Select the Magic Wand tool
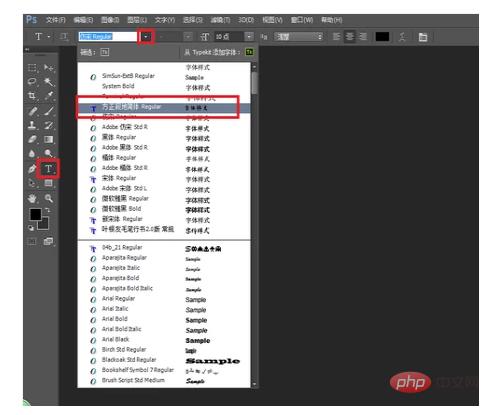The height and width of the screenshot is (415, 489). tap(49, 82)
